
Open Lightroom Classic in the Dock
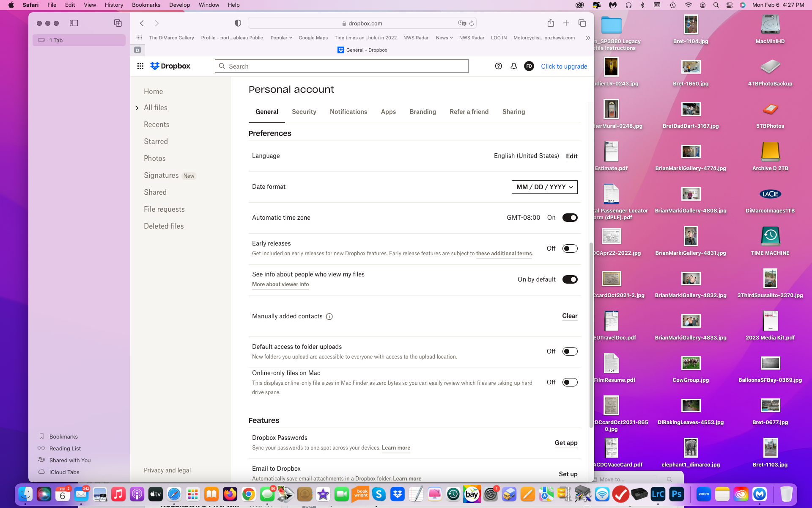click(x=658, y=494)
